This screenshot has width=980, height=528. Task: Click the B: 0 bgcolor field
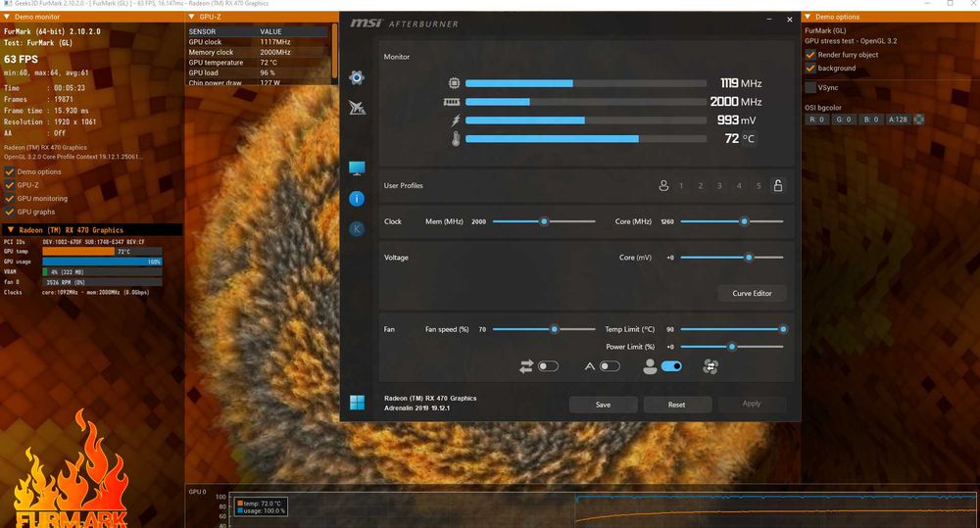click(870, 120)
